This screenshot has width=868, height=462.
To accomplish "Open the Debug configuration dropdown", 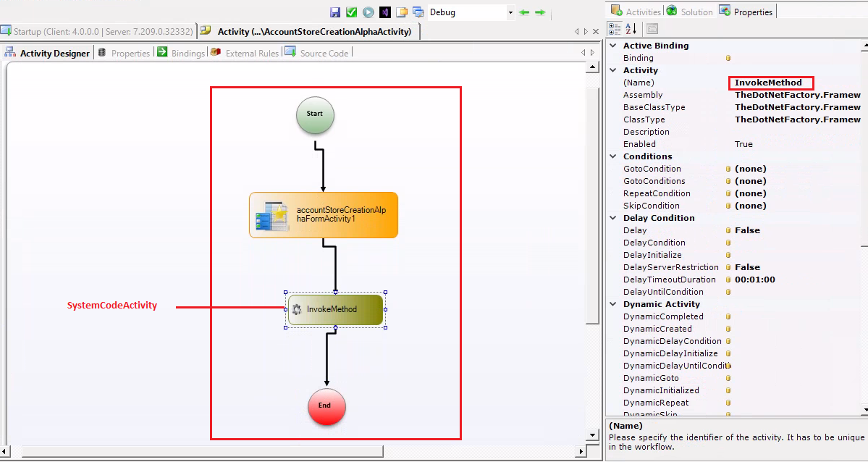I will pos(510,12).
